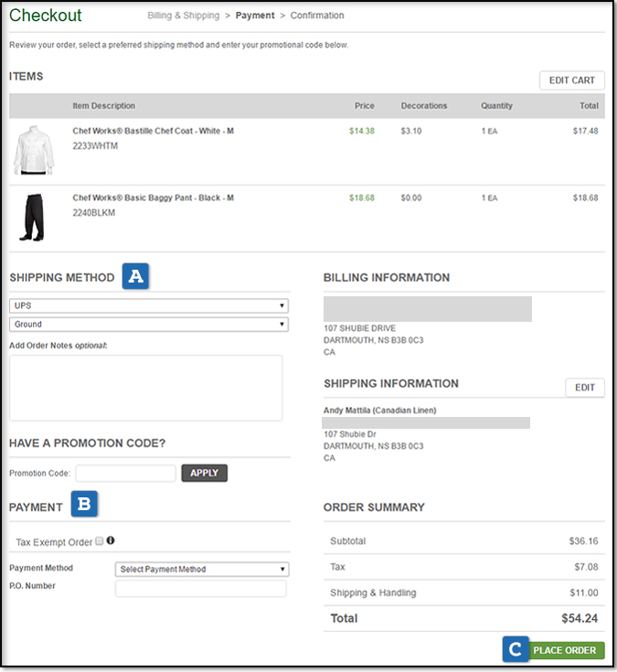Open the Select Payment Method dropdown
Viewport: 617px width, 672px height.
pyautogui.click(x=202, y=569)
